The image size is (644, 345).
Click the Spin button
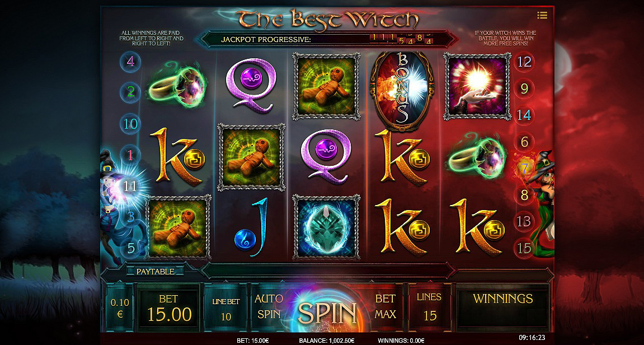coord(327,313)
